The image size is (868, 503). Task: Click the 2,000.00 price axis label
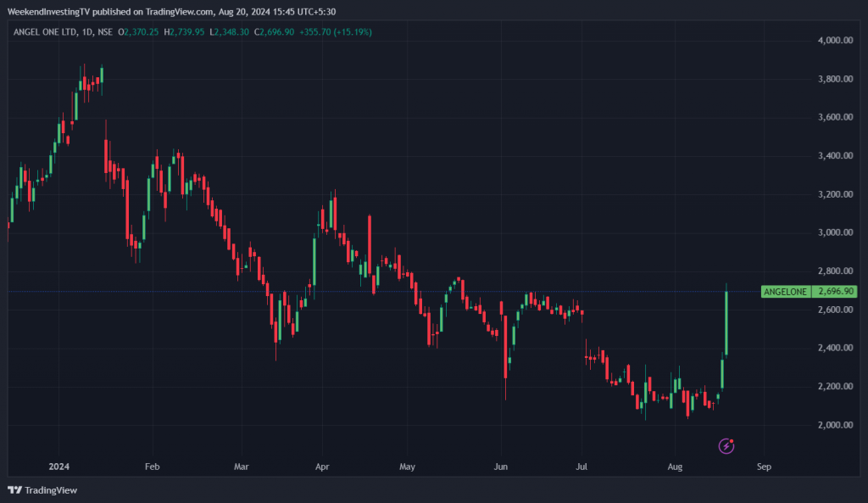click(x=835, y=425)
